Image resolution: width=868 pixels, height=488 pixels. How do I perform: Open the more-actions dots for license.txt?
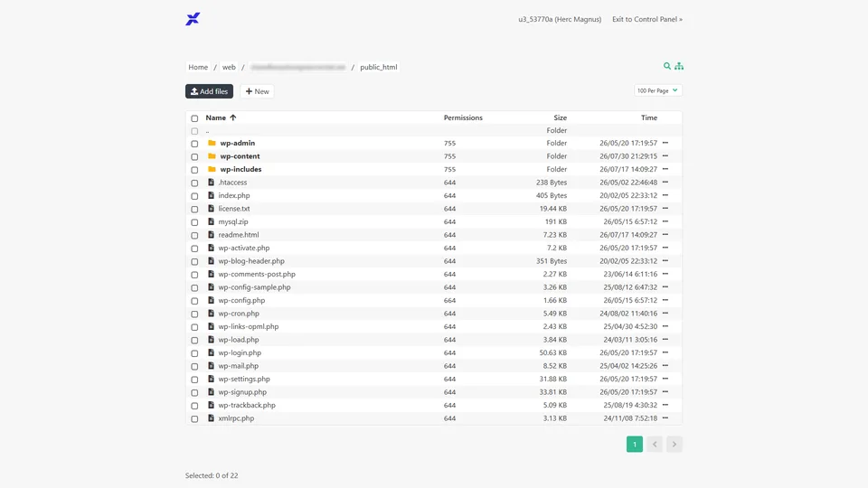665,209
